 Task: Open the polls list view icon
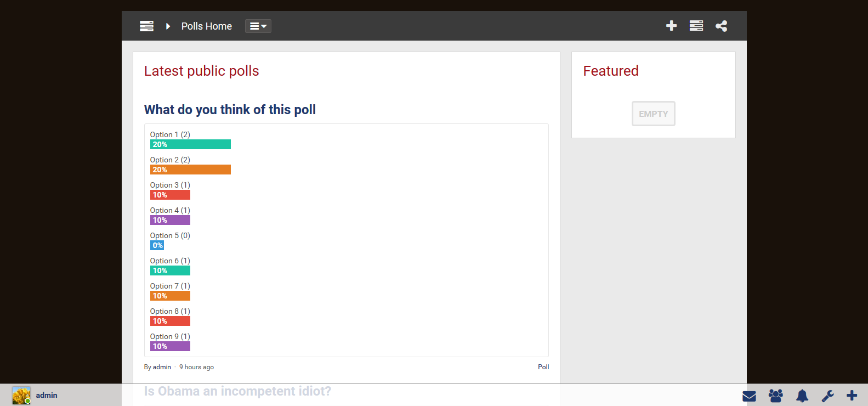click(696, 26)
